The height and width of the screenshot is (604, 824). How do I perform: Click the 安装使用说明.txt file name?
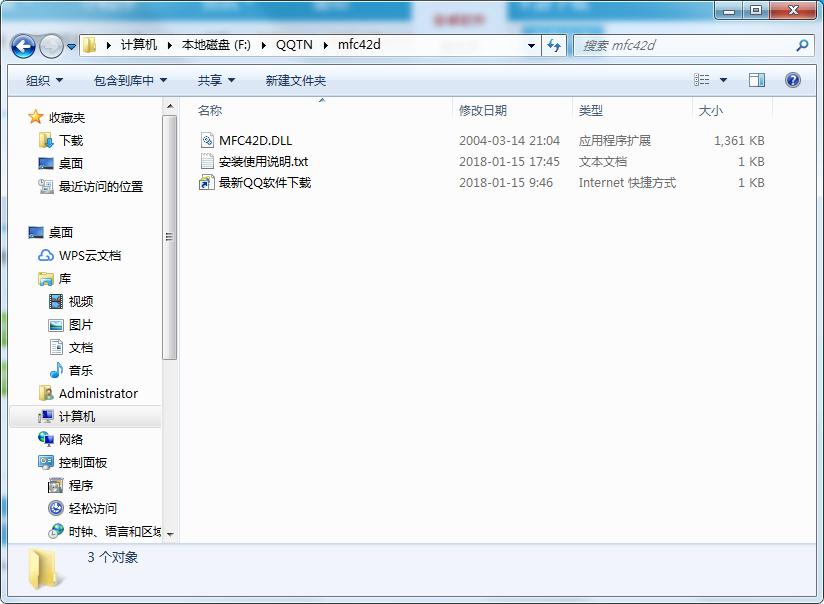point(263,161)
